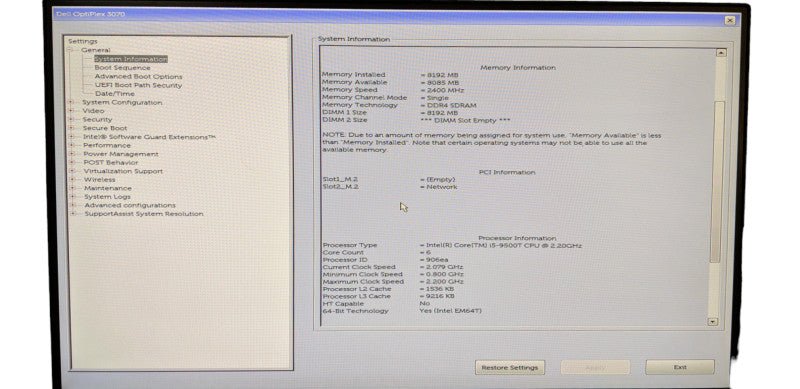Screen dimensions: 800x389
Task: Click the DIMM Slot Empty text
Action: tap(464, 120)
